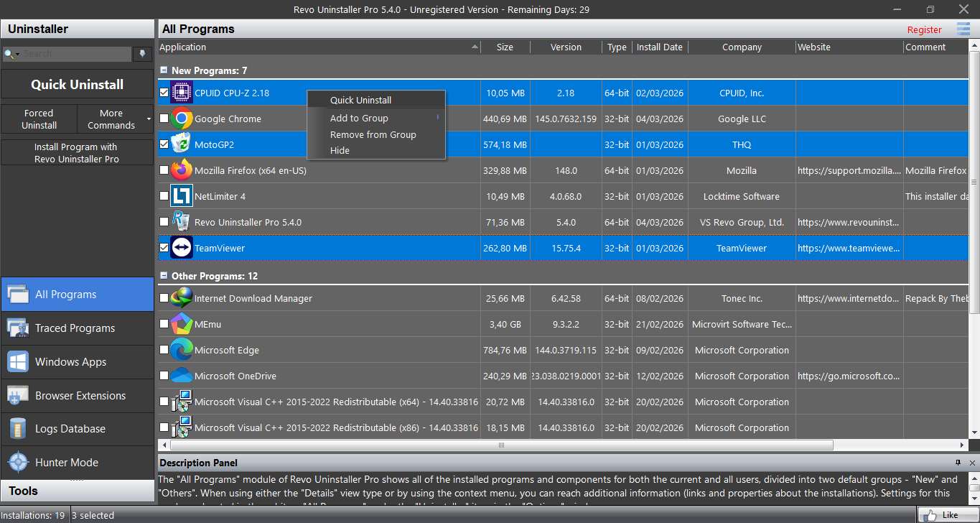Screen dimensions: 980x523
Task: Click the Hunter Mode crosshair icon
Action: (x=18, y=462)
